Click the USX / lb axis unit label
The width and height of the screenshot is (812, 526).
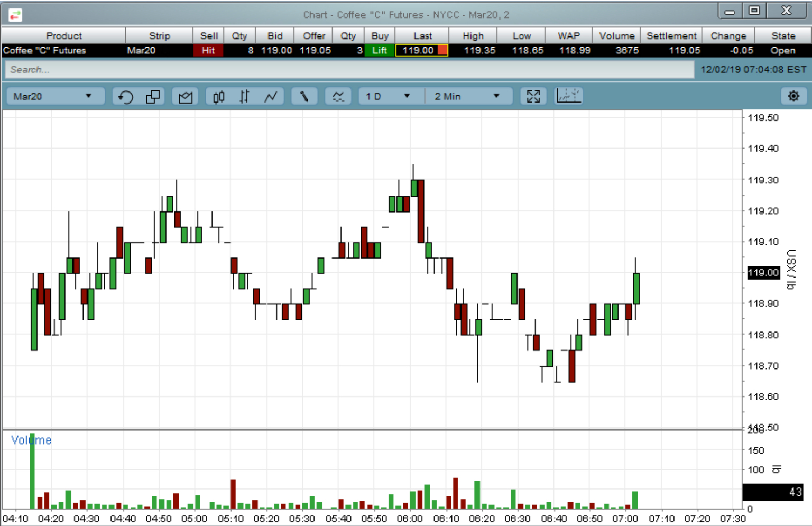(791, 269)
